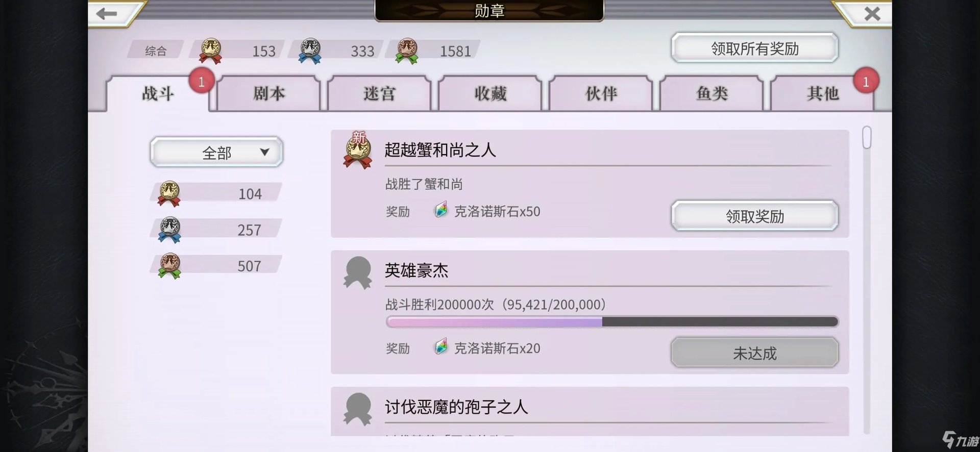Click the back arrow icon
The image size is (980, 452).
[x=106, y=13]
